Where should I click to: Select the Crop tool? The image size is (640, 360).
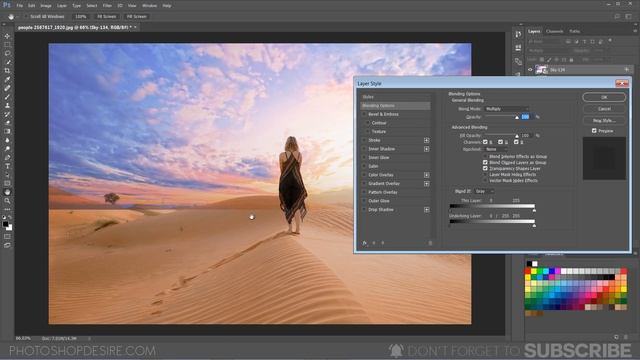pos(7,71)
